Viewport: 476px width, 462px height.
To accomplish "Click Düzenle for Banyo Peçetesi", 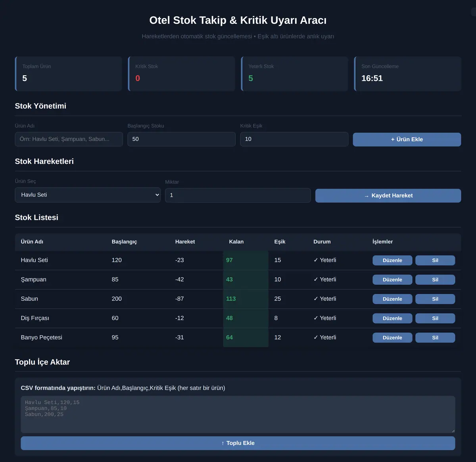I will click(x=392, y=337).
